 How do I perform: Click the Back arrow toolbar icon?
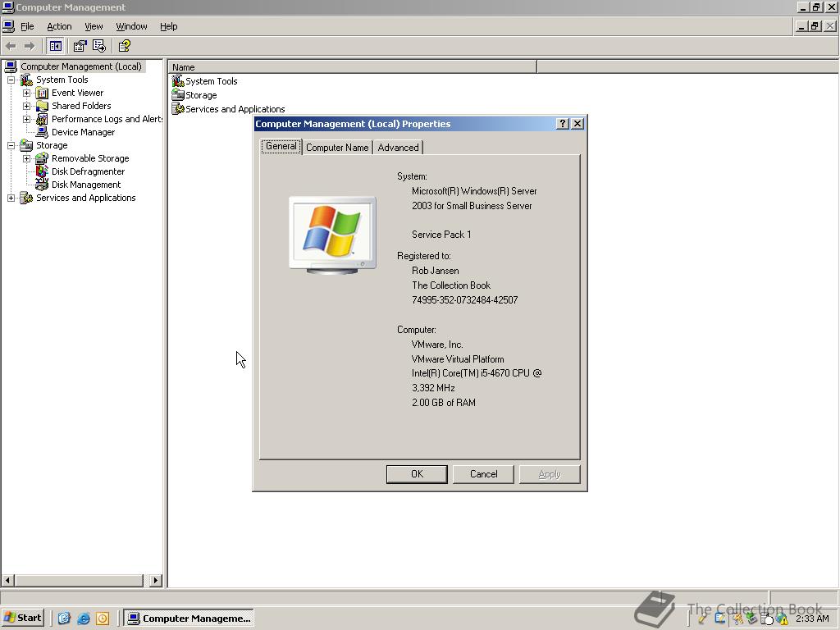pyautogui.click(x=11, y=46)
